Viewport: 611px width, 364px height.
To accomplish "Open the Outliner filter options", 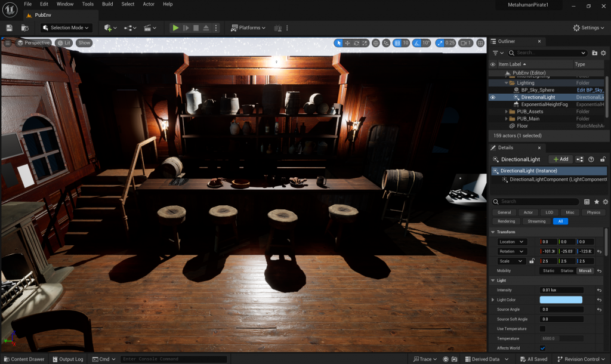I will tap(498, 53).
